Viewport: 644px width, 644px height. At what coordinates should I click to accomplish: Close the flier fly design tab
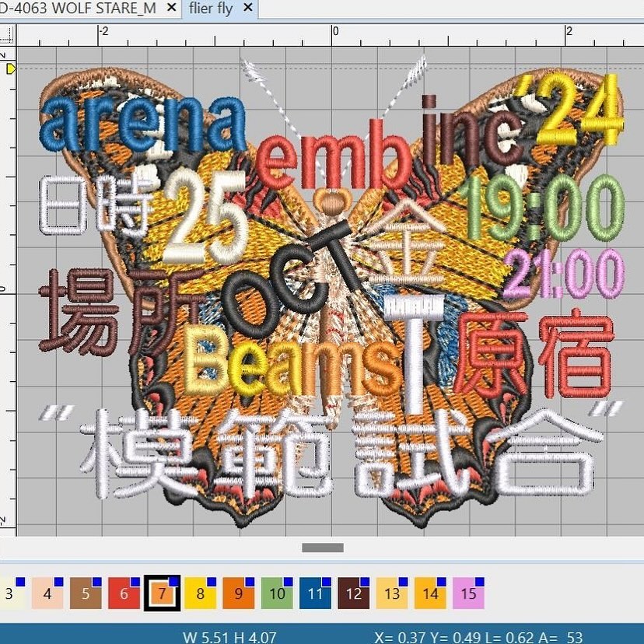[x=247, y=9]
